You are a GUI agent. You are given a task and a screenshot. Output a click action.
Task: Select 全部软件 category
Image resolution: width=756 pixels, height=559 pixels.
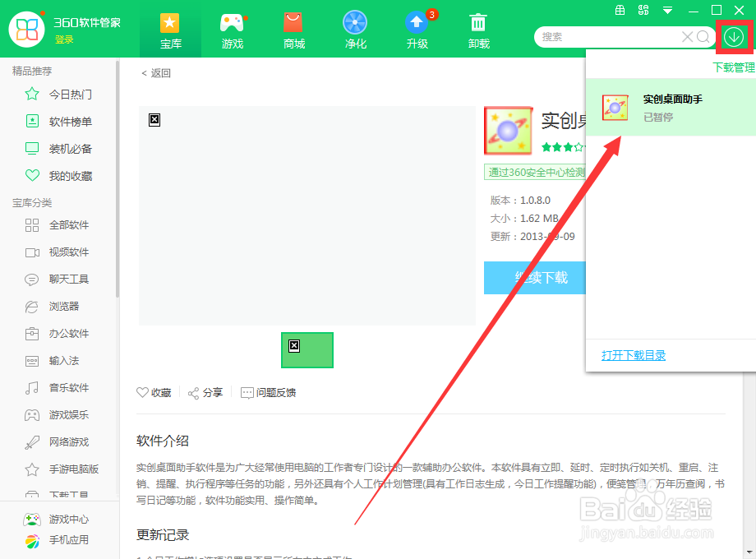pyautogui.click(x=57, y=224)
